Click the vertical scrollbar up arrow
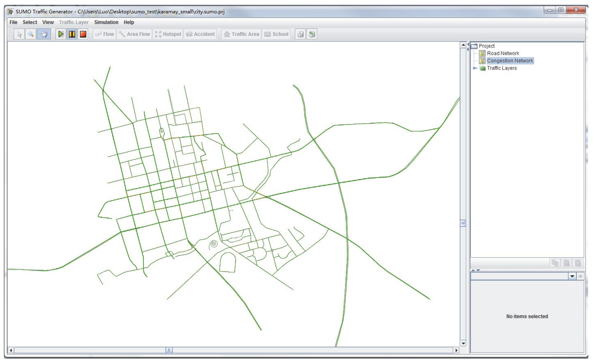 pos(463,45)
